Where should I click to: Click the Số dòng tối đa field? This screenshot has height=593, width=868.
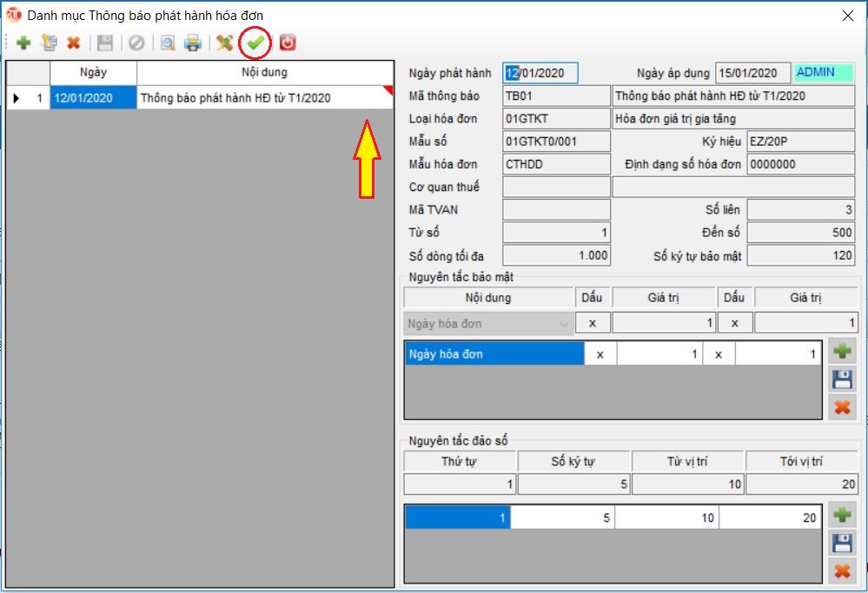click(x=556, y=255)
